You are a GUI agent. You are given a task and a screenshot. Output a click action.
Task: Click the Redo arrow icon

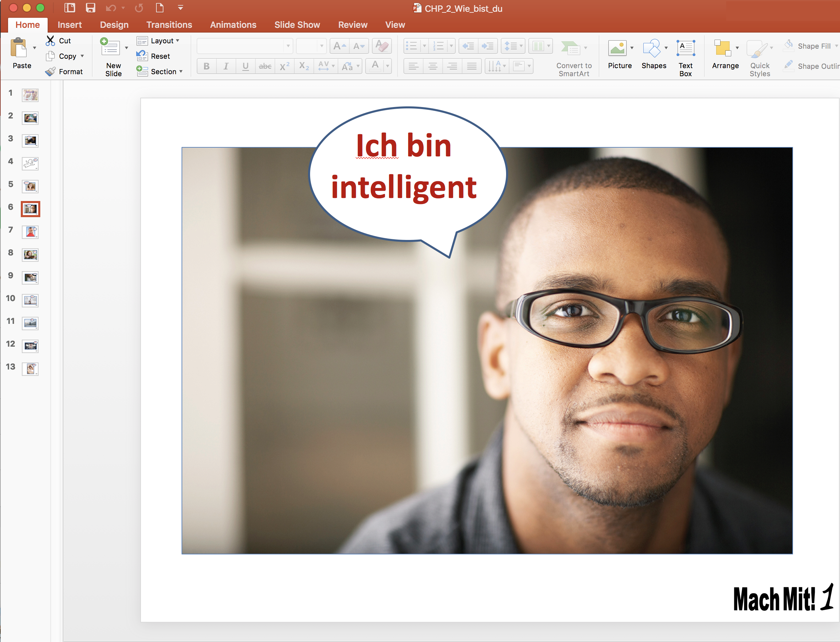(x=139, y=8)
